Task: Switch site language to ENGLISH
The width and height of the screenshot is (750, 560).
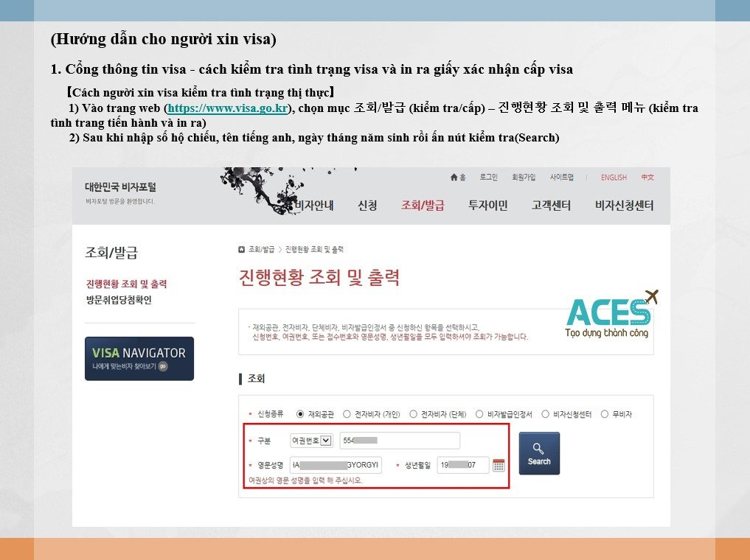Action: (613, 178)
